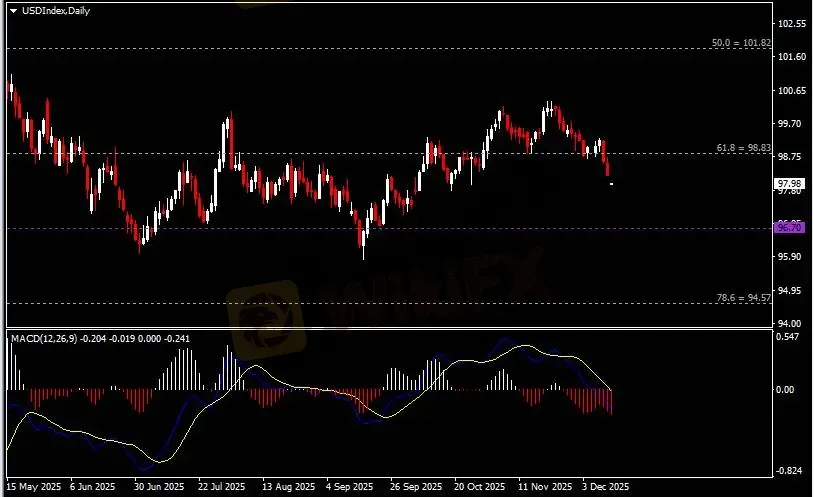Click the 3 Dec 2025 date label
Image resolution: width=814 pixels, height=497 pixels.
pyautogui.click(x=605, y=487)
